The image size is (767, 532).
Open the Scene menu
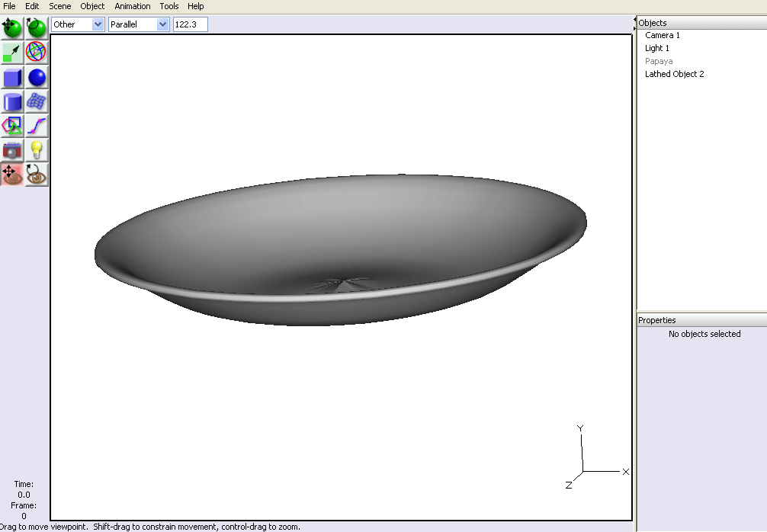(x=59, y=6)
